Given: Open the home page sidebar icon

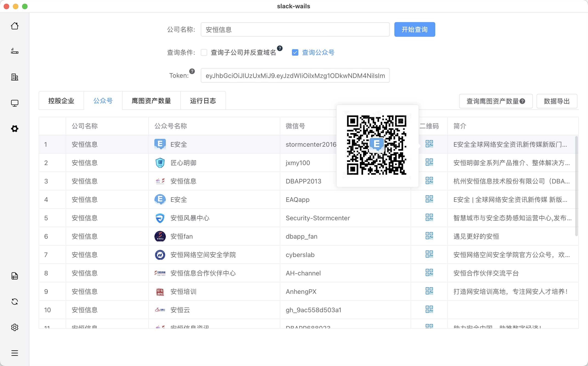Looking at the screenshot, I should click(14, 26).
